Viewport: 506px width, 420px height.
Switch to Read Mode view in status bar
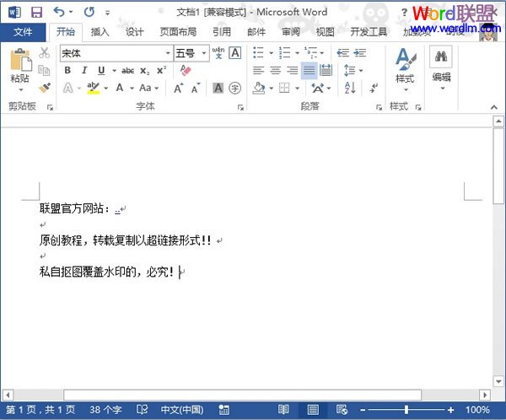coord(283,410)
